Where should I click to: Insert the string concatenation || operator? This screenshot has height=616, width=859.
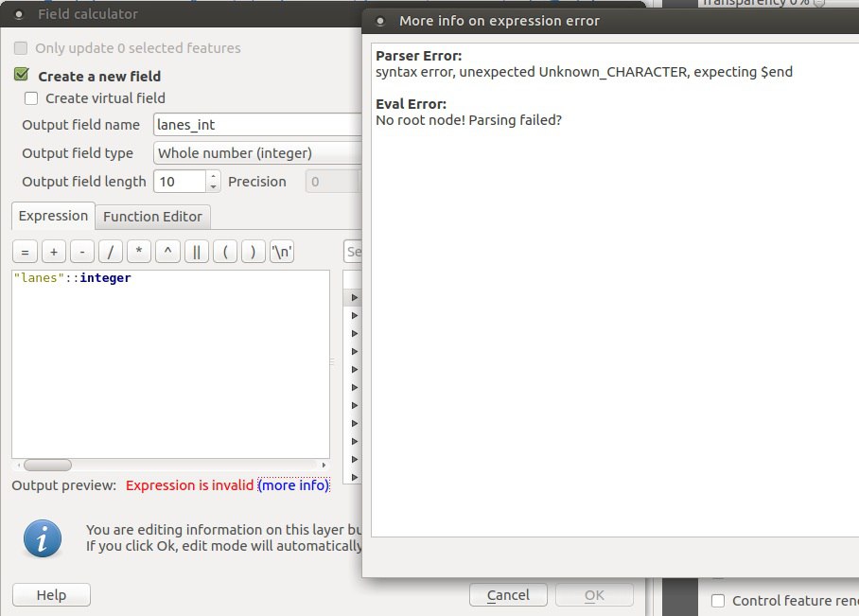[196, 252]
